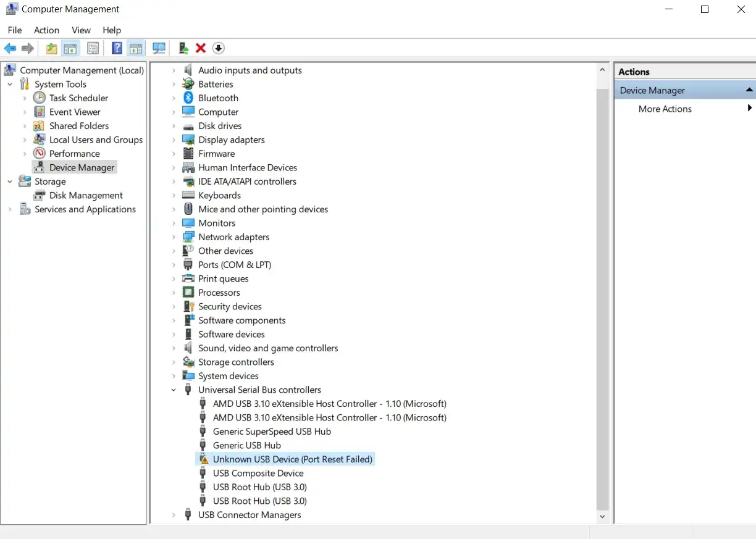Click the Monitors category icon
Image resolution: width=756 pixels, height=539 pixels.
click(188, 223)
